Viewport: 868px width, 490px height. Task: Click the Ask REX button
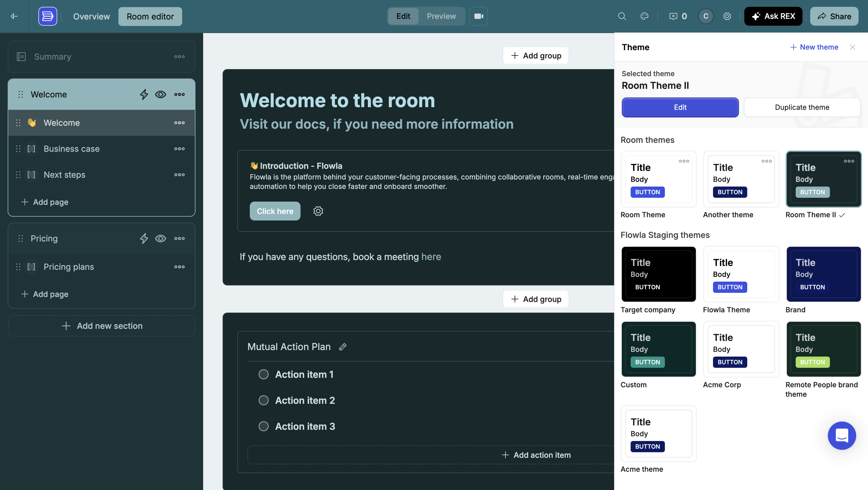[x=773, y=16]
